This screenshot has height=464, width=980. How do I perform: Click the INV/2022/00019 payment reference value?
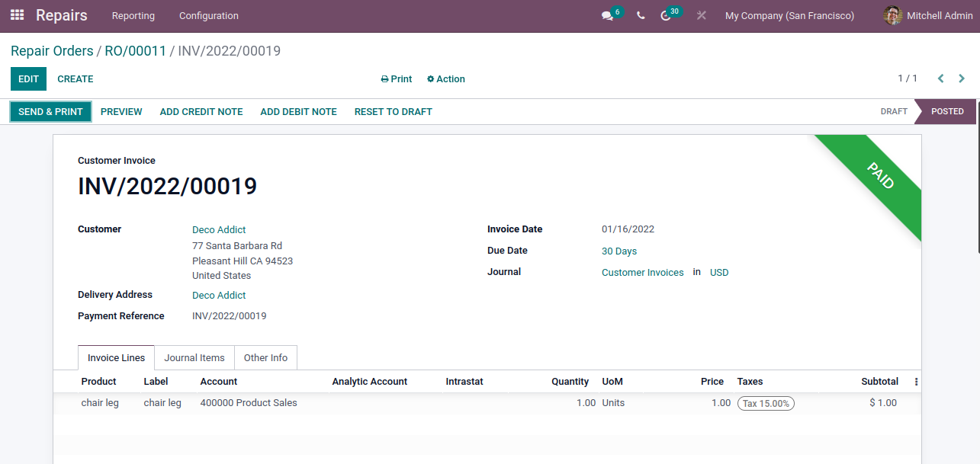(x=230, y=316)
